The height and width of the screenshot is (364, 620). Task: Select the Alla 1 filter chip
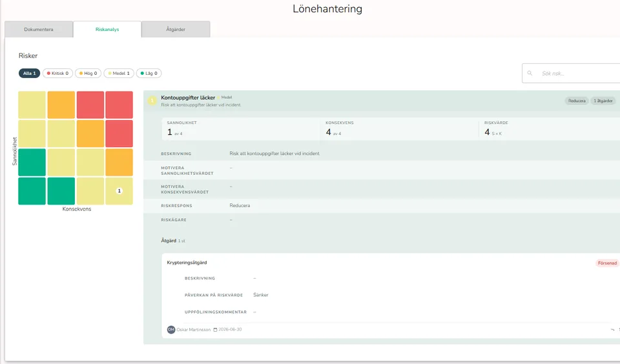(x=29, y=73)
